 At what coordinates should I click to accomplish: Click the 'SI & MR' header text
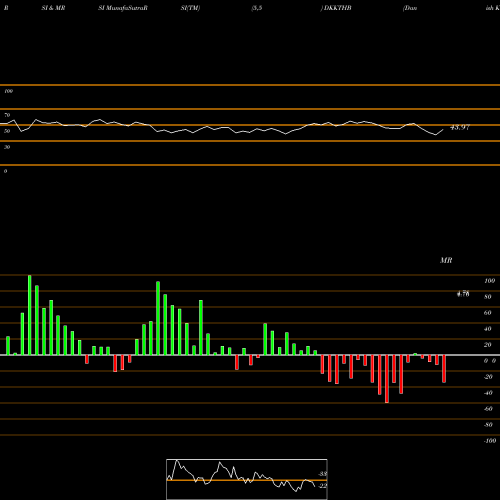tap(53, 8)
